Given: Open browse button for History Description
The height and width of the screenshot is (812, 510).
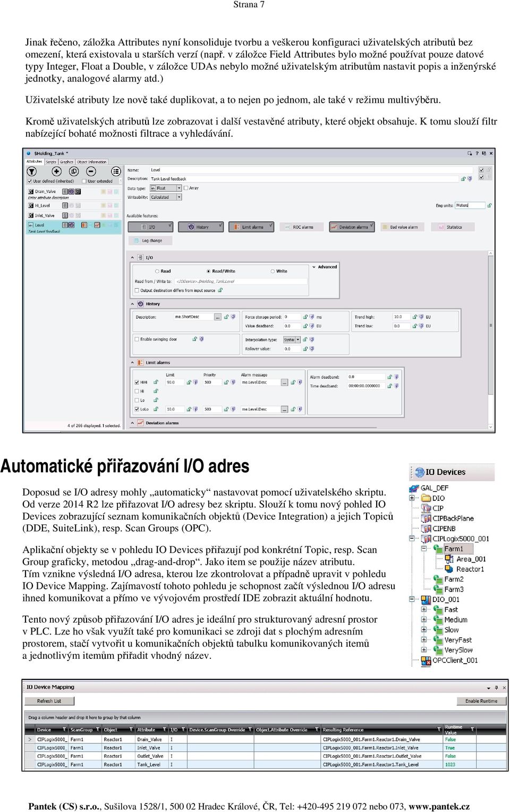Looking at the screenshot, I should point(218,317).
